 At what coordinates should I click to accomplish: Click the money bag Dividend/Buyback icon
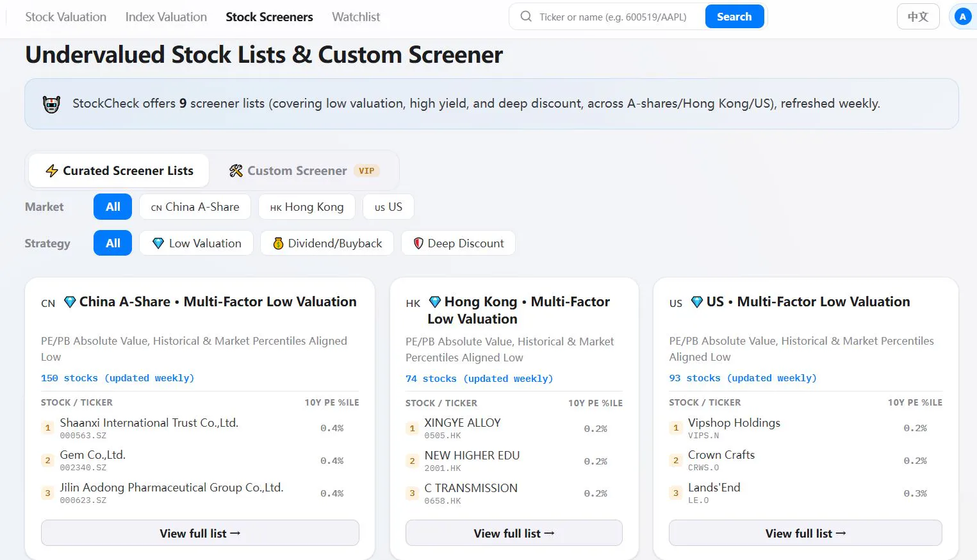click(278, 243)
